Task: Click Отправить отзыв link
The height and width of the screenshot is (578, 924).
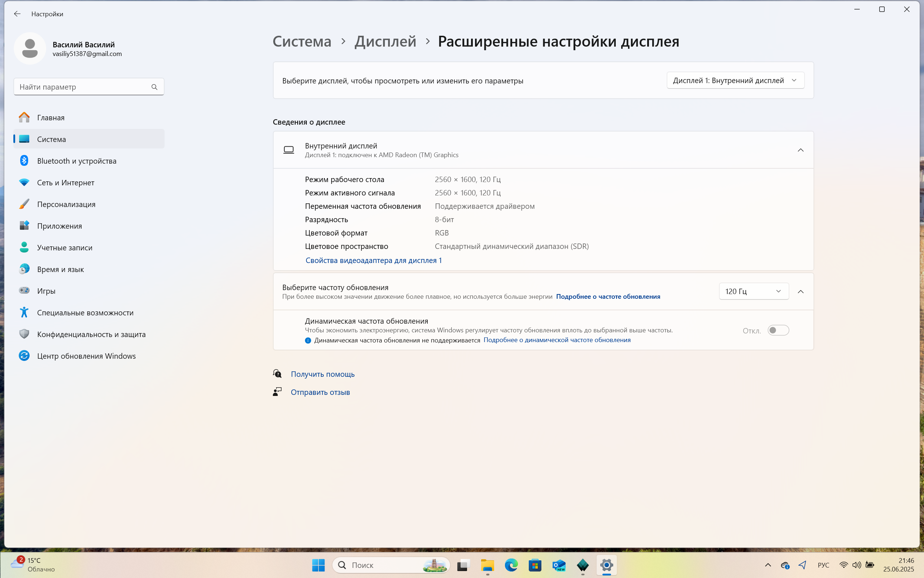Action: 320,392
